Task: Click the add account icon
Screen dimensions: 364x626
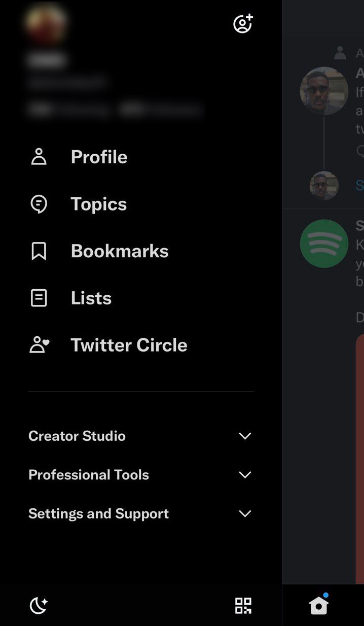Action: 243,23
